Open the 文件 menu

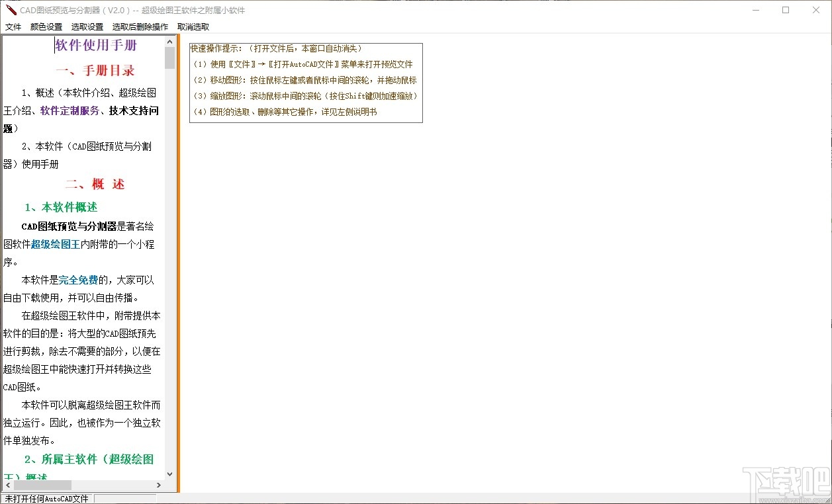click(x=13, y=26)
